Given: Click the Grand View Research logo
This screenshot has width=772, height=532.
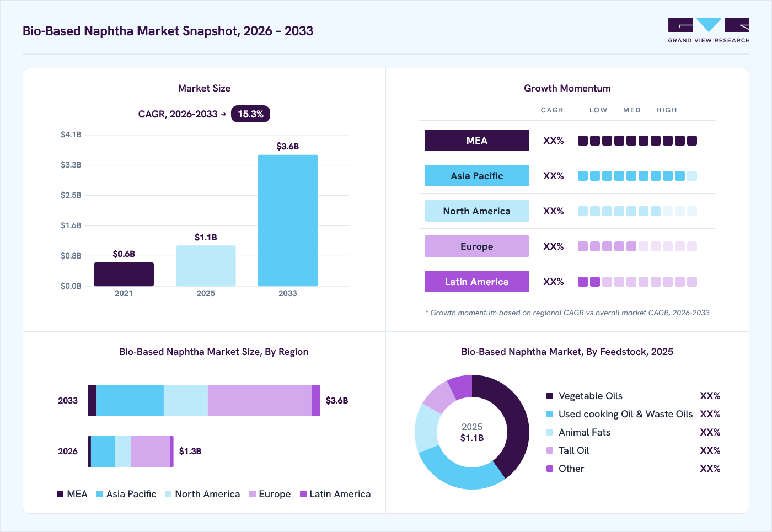Looking at the screenshot, I should coord(709,31).
